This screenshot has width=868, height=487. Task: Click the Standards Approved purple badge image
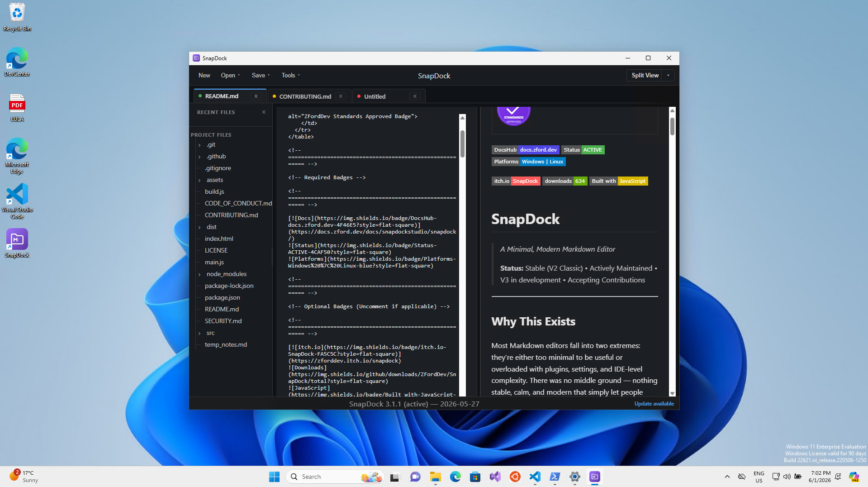[x=513, y=116]
